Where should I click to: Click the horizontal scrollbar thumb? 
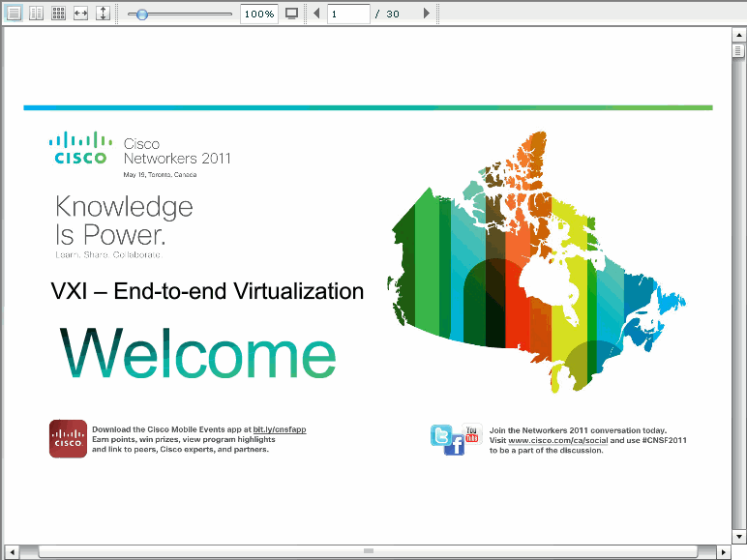click(x=368, y=551)
